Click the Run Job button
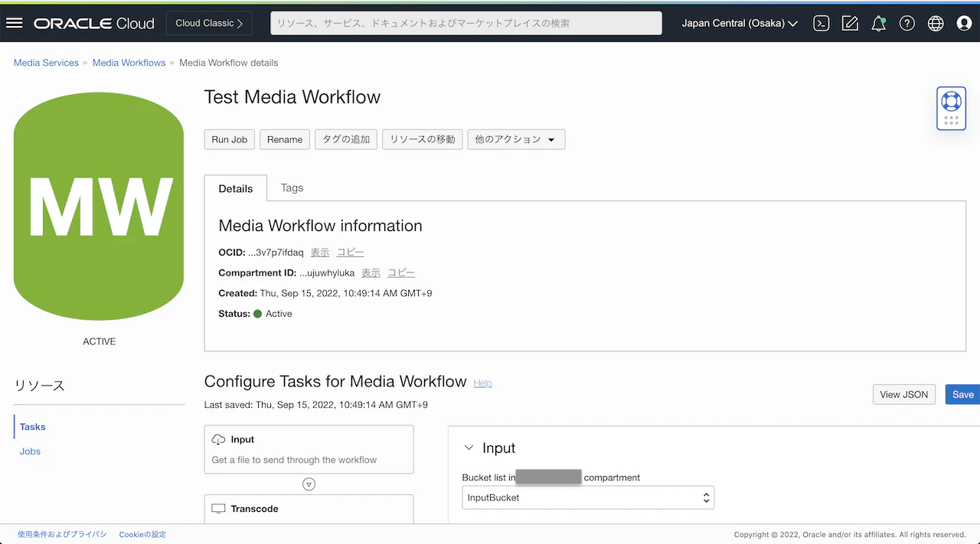 pos(230,139)
